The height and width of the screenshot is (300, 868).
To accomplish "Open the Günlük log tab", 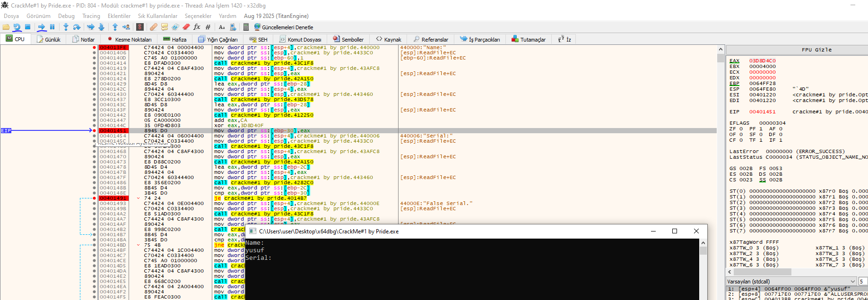I will coord(49,39).
